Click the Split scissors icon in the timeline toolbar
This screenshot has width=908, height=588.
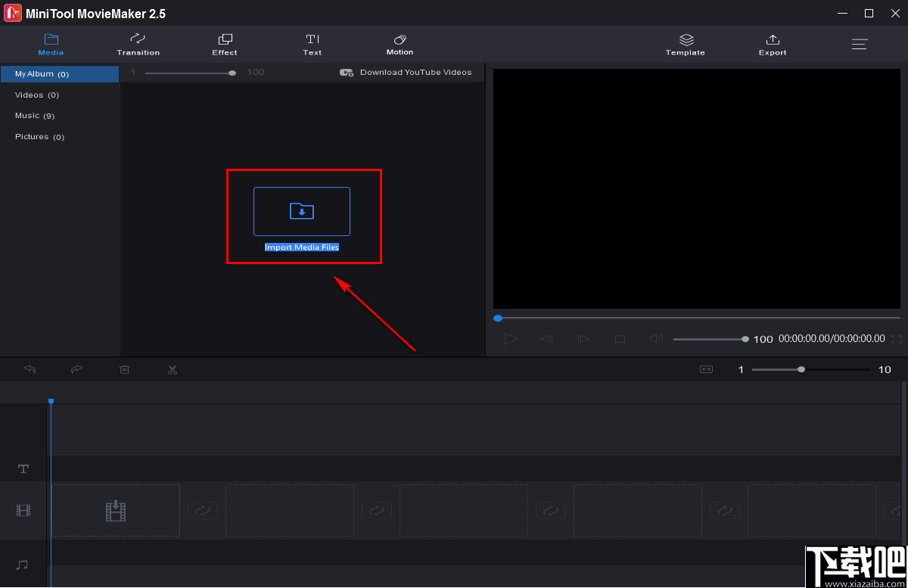pyautogui.click(x=172, y=369)
